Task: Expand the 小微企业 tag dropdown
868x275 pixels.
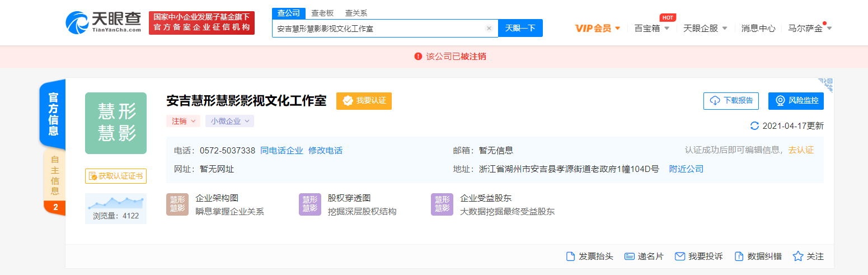Action: click(x=229, y=121)
